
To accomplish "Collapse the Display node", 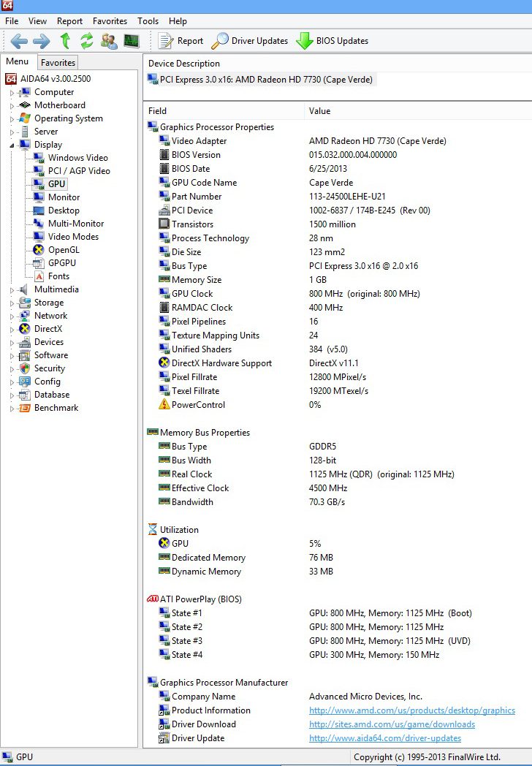I will pyautogui.click(x=12, y=145).
